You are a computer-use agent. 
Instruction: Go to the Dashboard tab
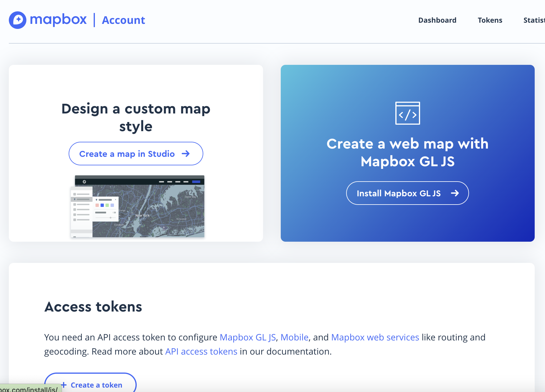(x=437, y=20)
